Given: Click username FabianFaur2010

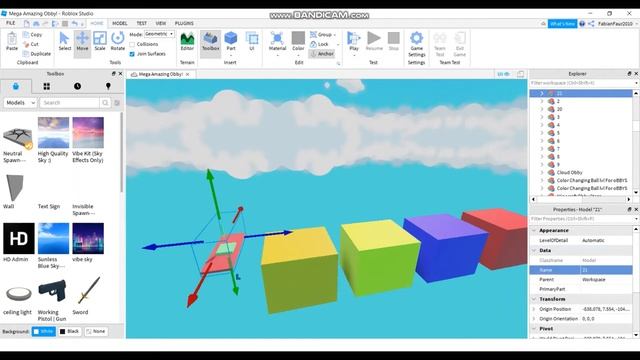Looking at the screenshot, I should pyautogui.click(x=615, y=24).
